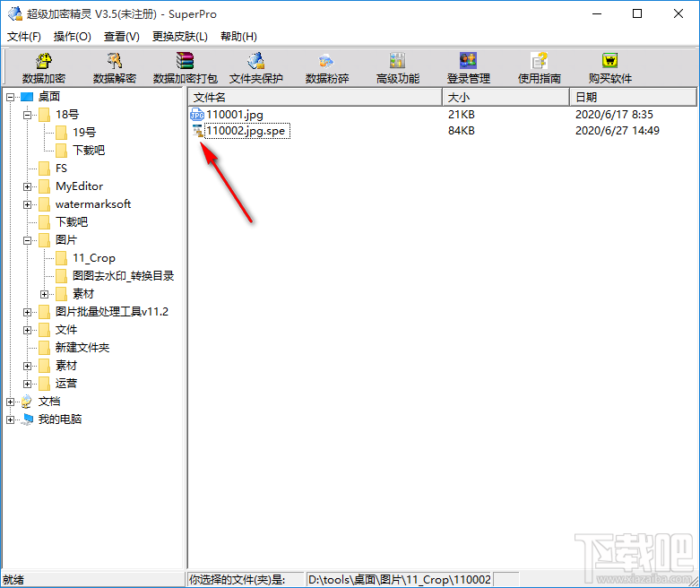Sort by the 日期 column header
700x588 pixels.
[x=633, y=97]
